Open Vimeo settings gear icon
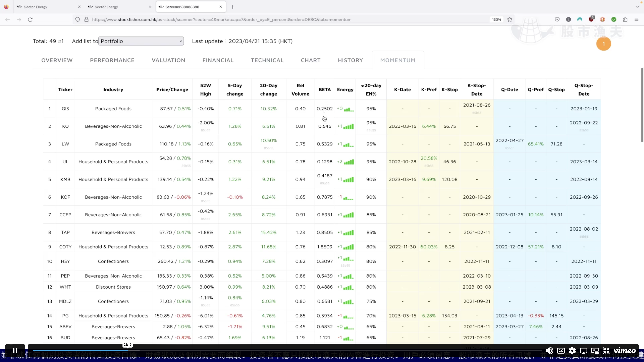 point(572,351)
